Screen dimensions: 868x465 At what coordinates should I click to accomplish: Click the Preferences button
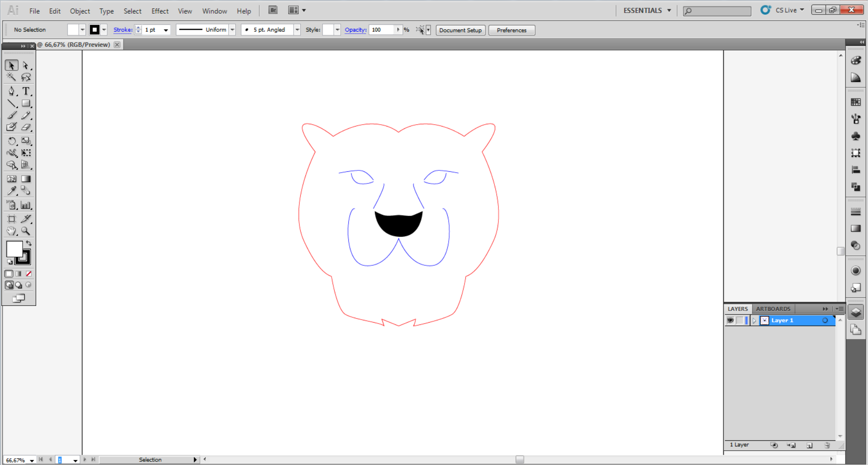click(512, 30)
